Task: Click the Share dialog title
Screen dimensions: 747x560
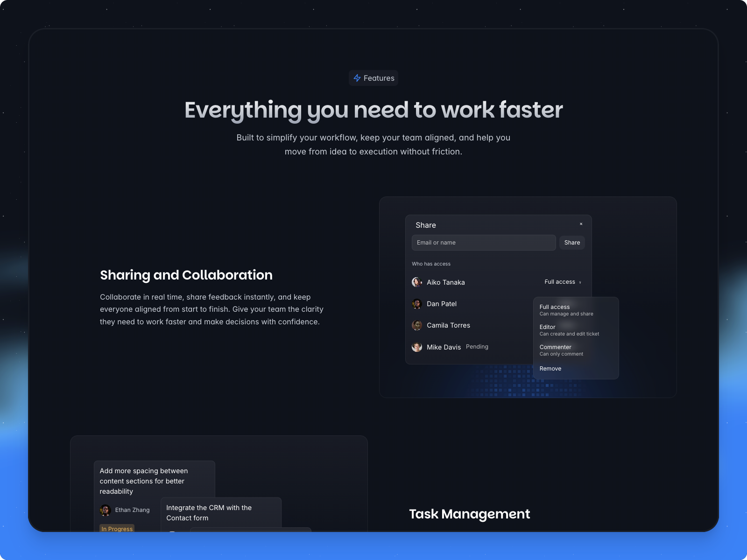Action: pos(426,225)
